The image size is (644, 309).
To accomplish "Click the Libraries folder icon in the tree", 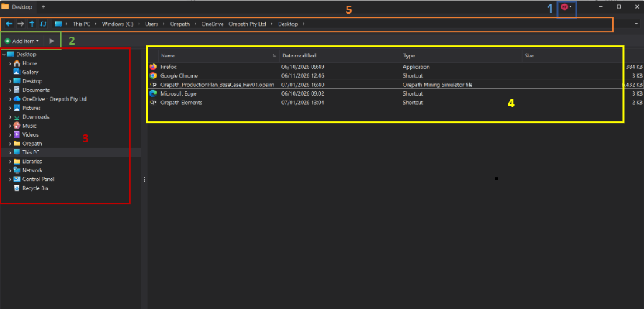I will tap(17, 162).
